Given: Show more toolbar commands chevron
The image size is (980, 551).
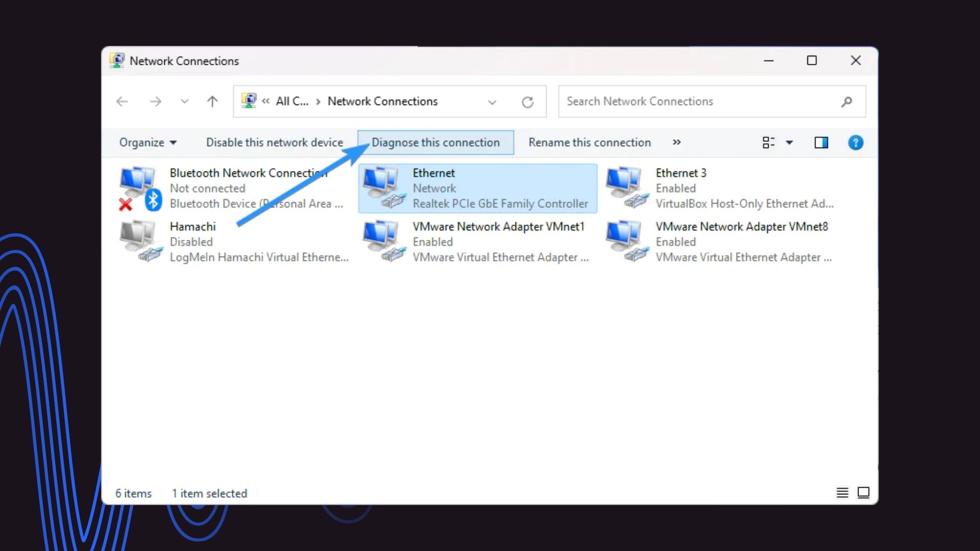Looking at the screenshot, I should (x=677, y=142).
